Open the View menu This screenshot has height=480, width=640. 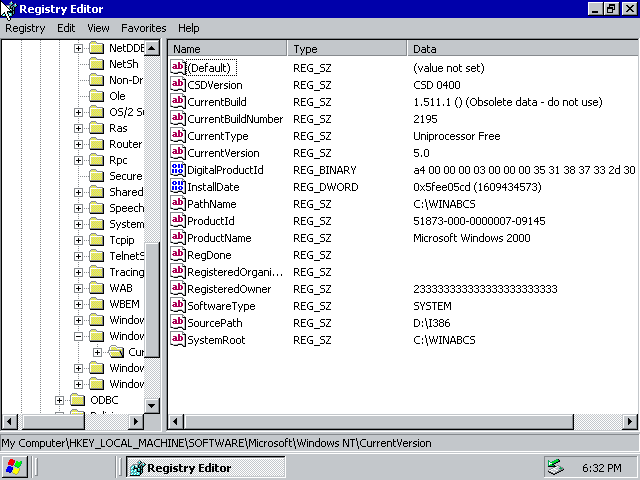coord(98,28)
